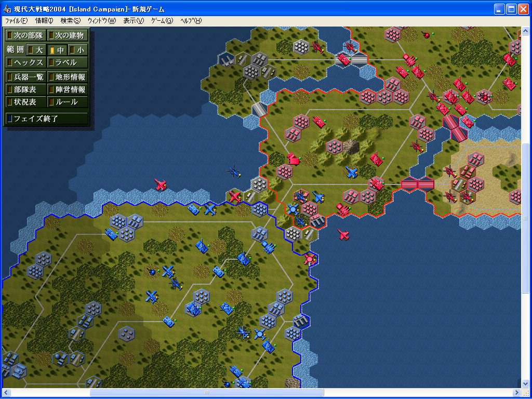Toggle the ラベル label display
The width and height of the screenshot is (532, 399).
(x=68, y=62)
